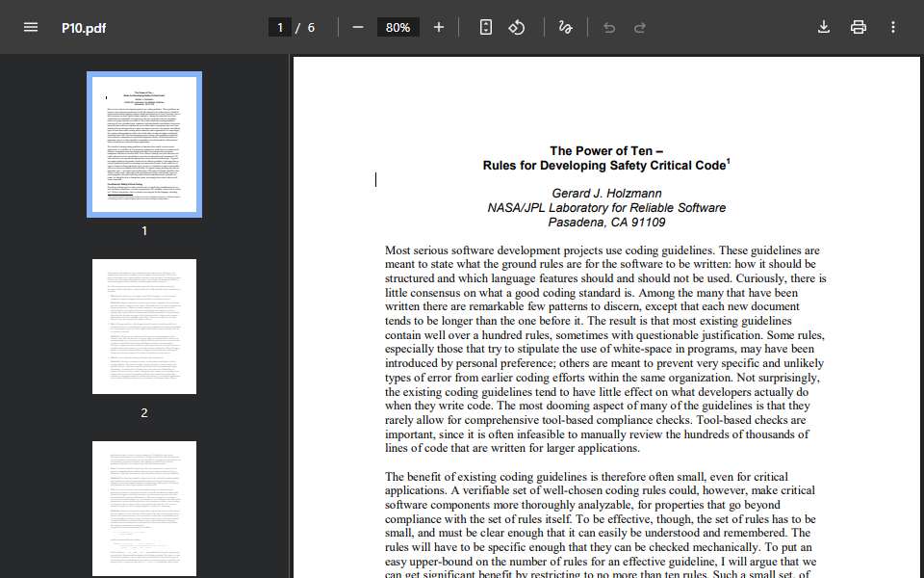
Task: Select page 1 thumbnail
Action: [x=144, y=144]
